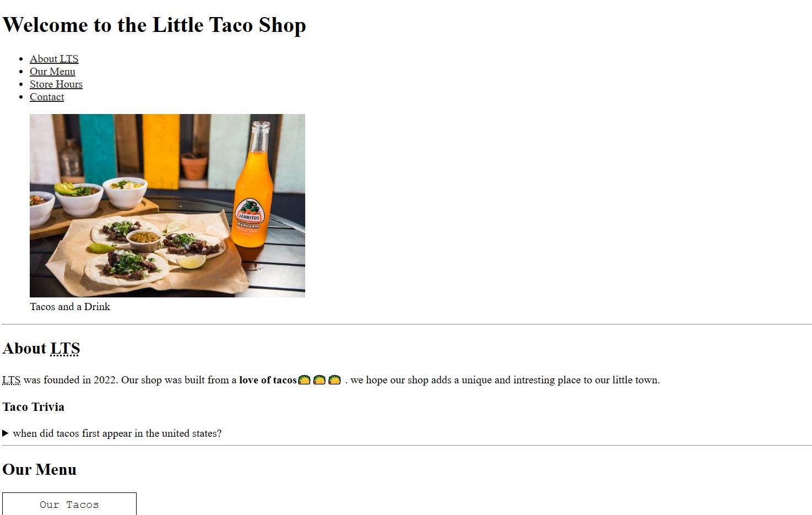Follow the Contact link

tap(47, 97)
